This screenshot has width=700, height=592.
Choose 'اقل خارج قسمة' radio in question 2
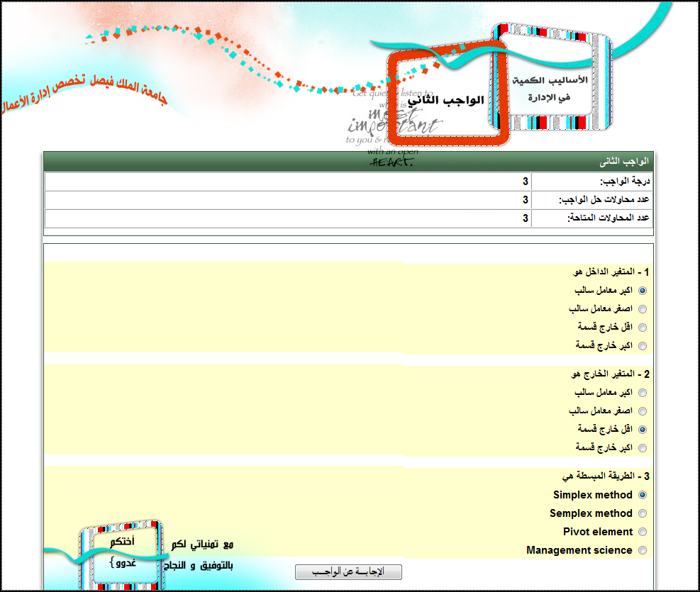643,430
